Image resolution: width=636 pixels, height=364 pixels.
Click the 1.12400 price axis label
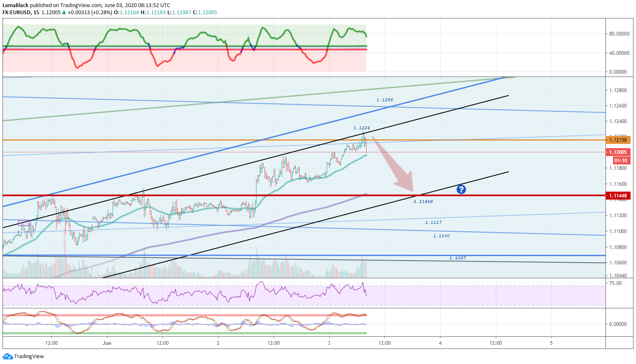(618, 121)
